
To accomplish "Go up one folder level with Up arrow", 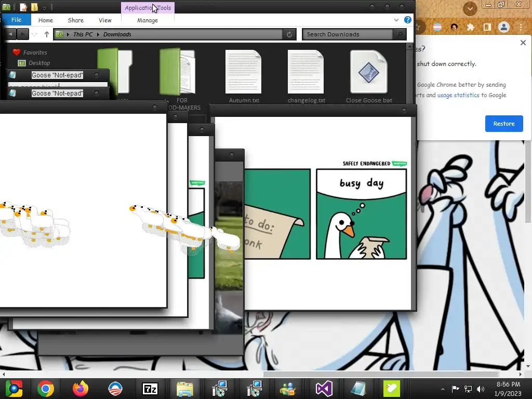I will [46, 34].
